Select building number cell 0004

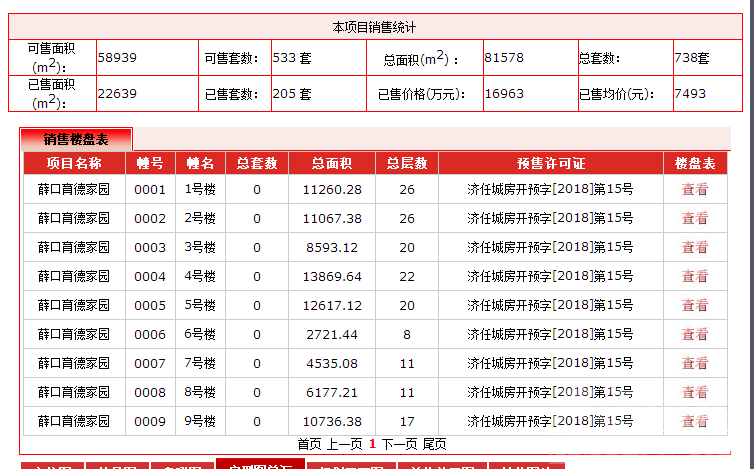pos(150,277)
